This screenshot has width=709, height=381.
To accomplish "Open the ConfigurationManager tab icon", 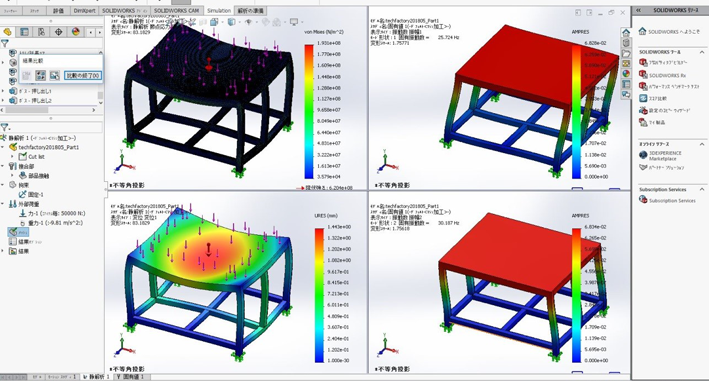I will (41, 32).
